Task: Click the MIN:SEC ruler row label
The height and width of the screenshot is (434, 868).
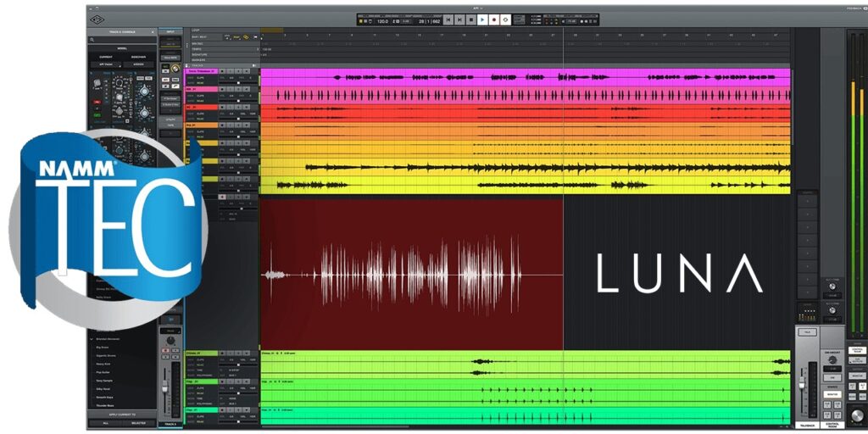Action: [197, 44]
